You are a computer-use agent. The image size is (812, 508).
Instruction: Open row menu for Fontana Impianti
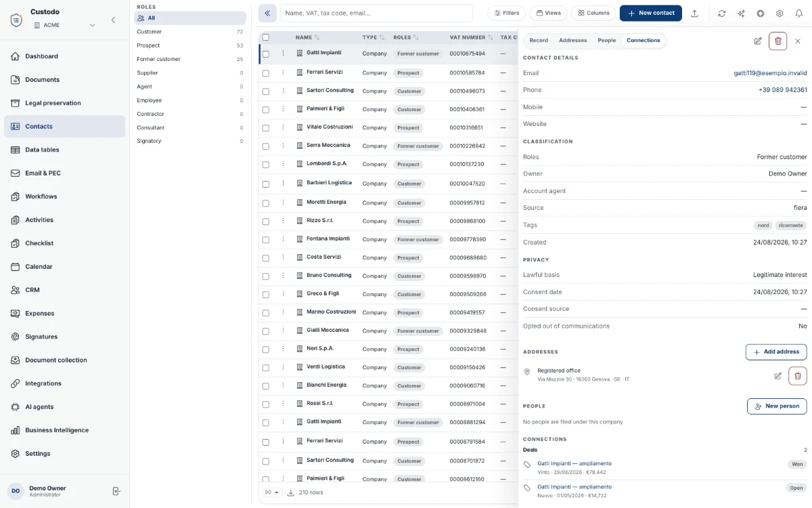click(283, 239)
